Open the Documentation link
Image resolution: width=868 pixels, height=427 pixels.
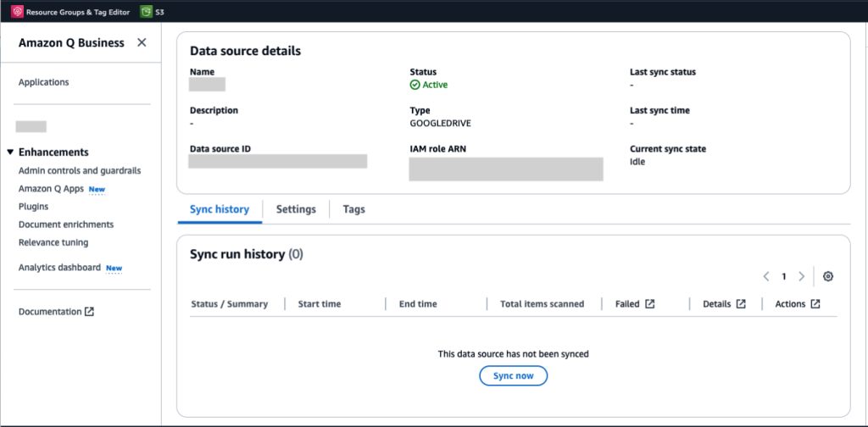point(50,312)
